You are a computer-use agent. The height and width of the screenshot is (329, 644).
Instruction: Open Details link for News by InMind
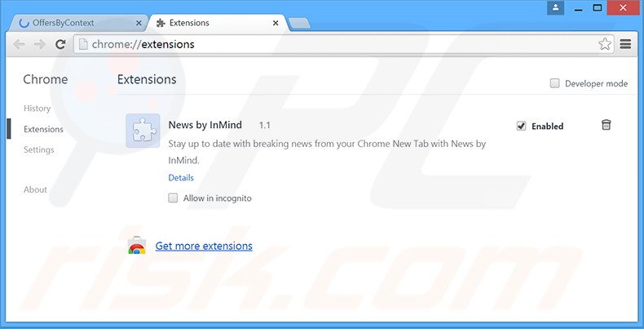click(x=181, y=178)
